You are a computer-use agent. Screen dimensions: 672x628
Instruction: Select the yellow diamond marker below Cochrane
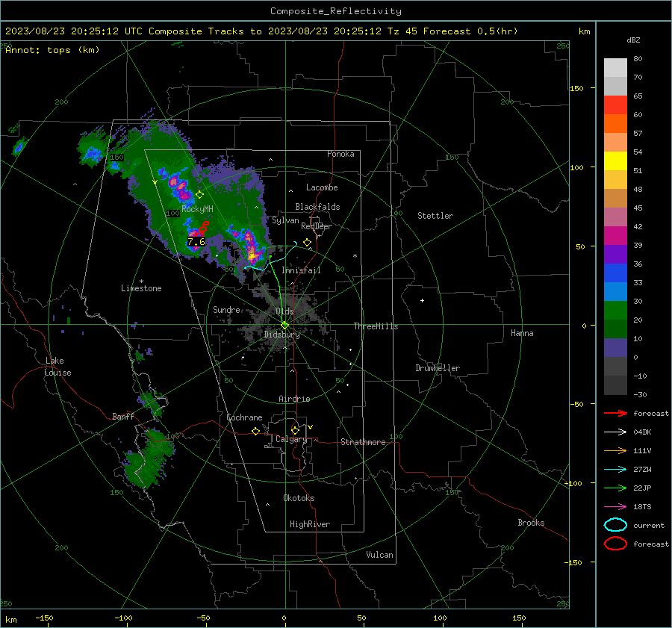click(x=256, y=431)
